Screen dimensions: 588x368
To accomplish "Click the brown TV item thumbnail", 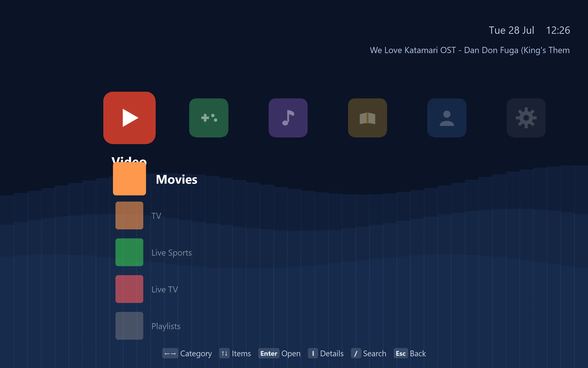I will 129,215.
